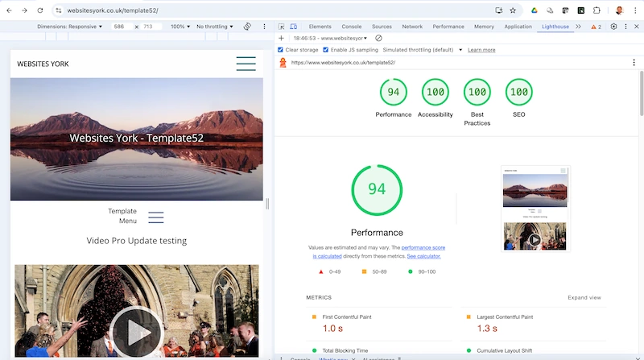Click the browser address bar URL

click(x=113, y=10)
